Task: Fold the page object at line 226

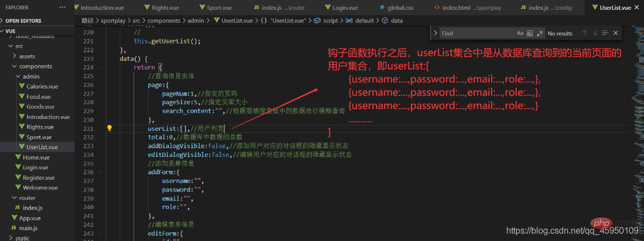Action: [101, 85]
